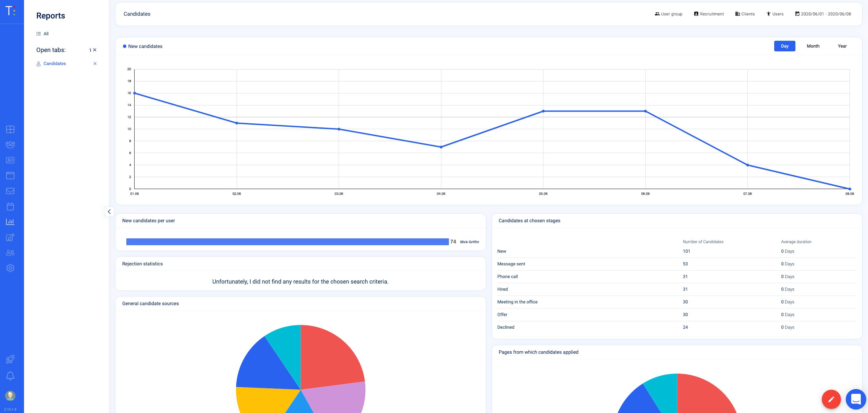The image size is (868, 413).
Task: Open the User group filter
Action: [x=668, y=14]
